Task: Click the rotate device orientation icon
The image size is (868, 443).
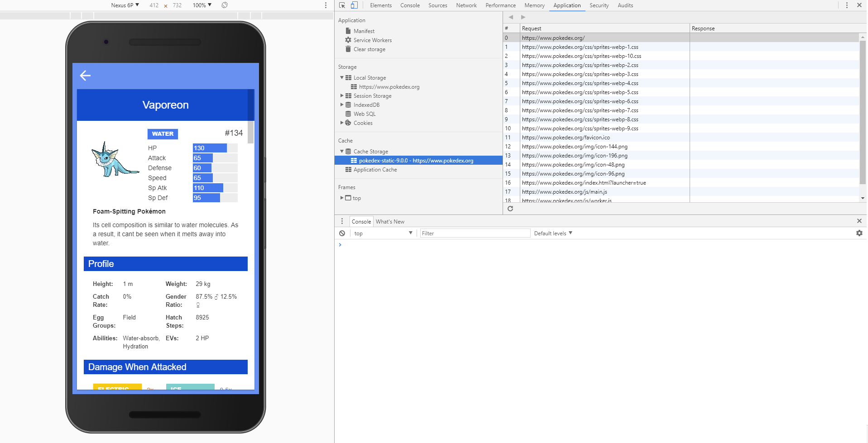Action: (x=225, y=5)
